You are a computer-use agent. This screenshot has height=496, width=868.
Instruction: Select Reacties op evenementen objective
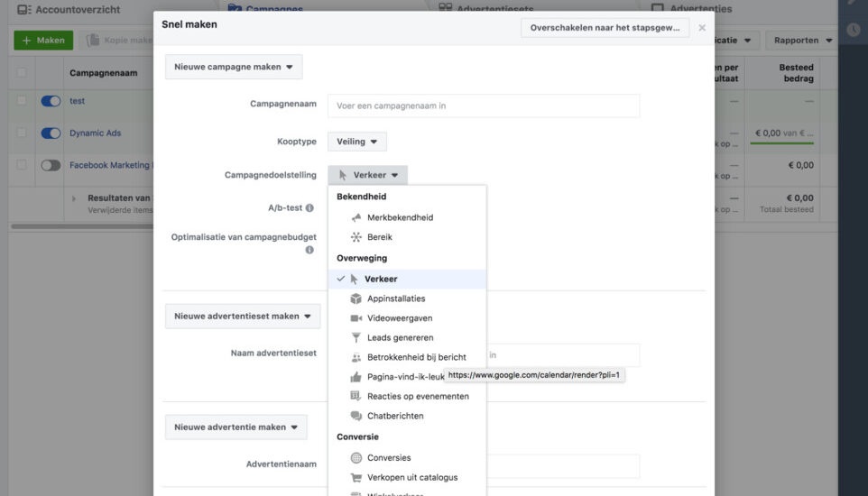[407, 397]
